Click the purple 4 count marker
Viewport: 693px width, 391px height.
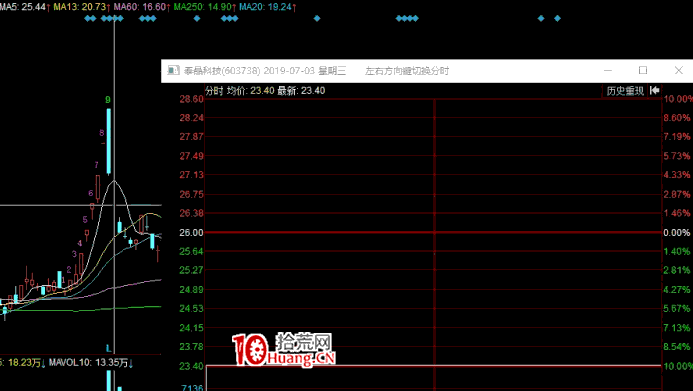click(x=80, y=243)
